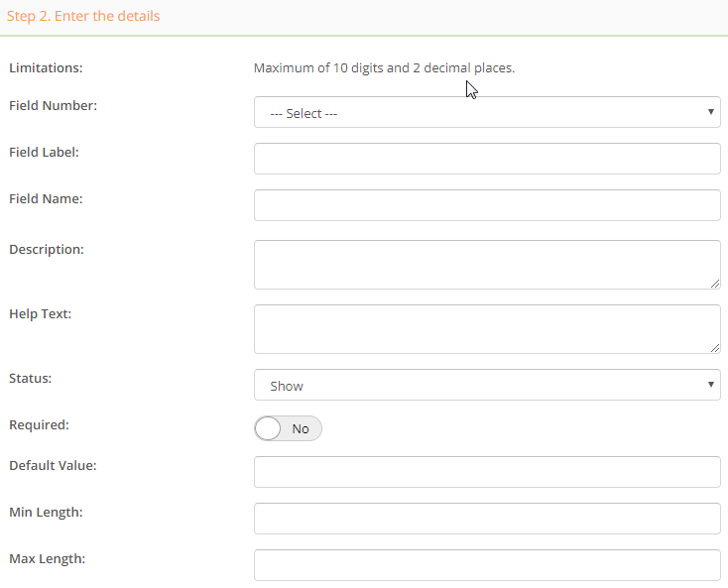The height and width of the screenshot is (588, 728).
Task: Click the Step 2 Enter the details heading
Action: pos(83,16)
